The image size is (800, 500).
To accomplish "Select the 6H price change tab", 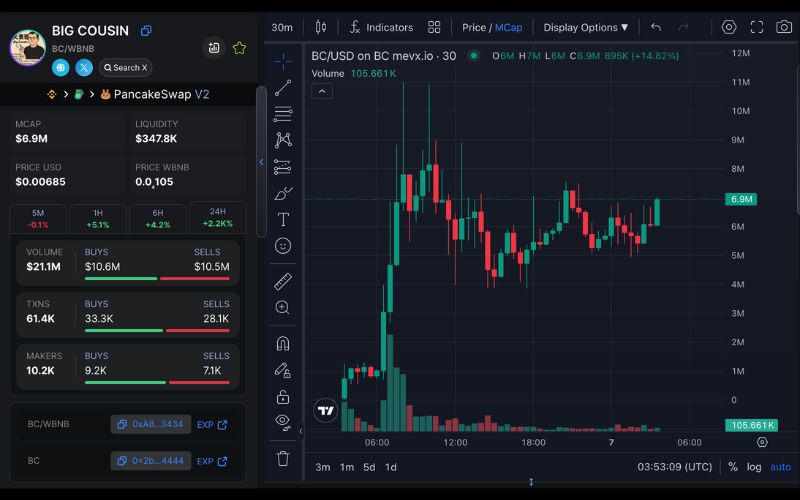I will pos(158,218).
